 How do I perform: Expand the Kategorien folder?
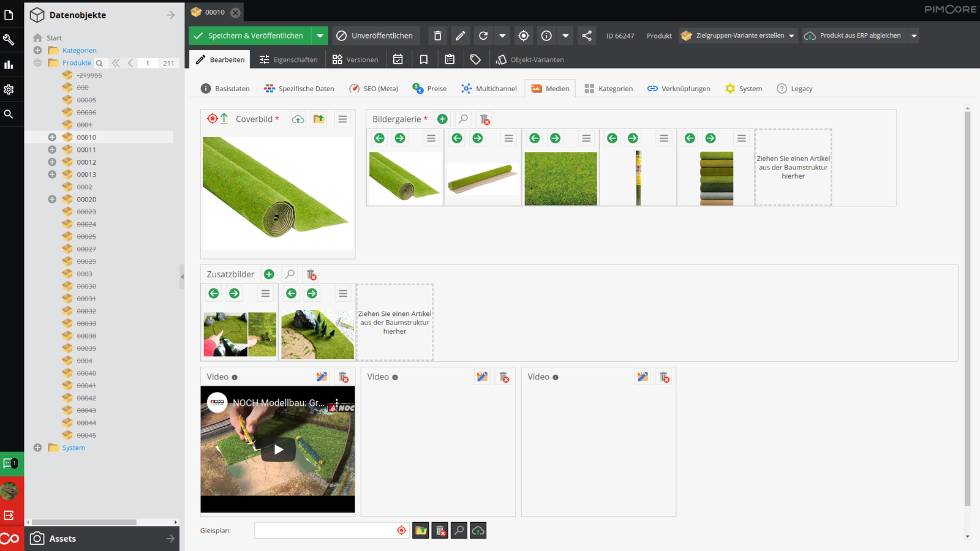coord(37,50)
